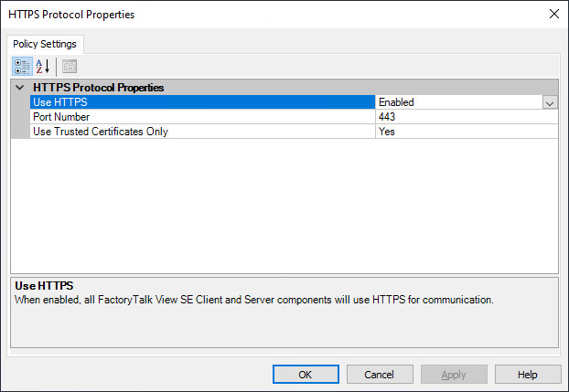This screenshot has height=392, width=569.
Task: Select the Policy Settings tab
Action: tap(46, 44)
